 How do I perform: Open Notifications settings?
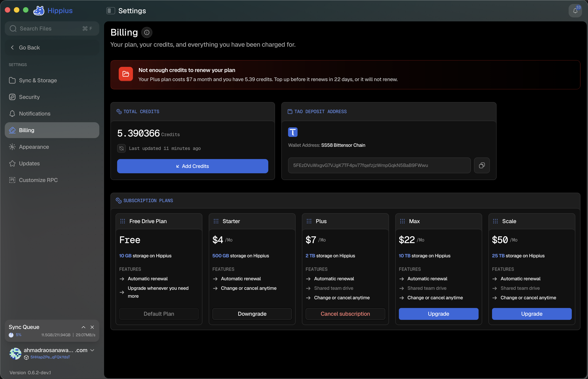coord(52,114)
